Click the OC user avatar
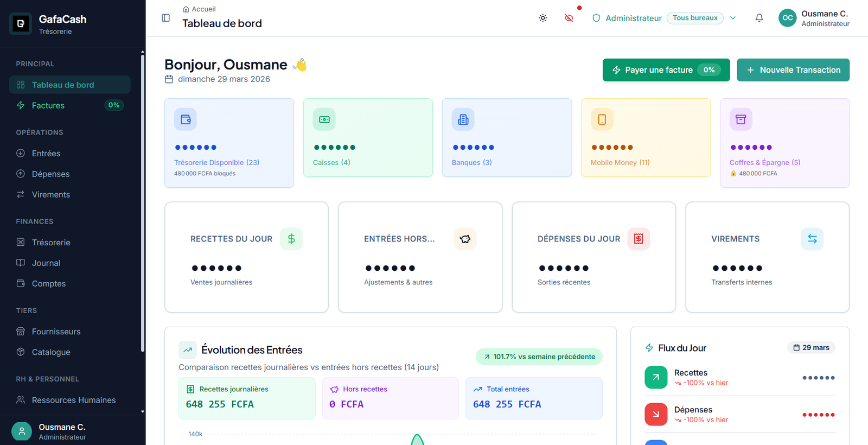This screenshot has height=445, width=868. click(x=787, y=18)
